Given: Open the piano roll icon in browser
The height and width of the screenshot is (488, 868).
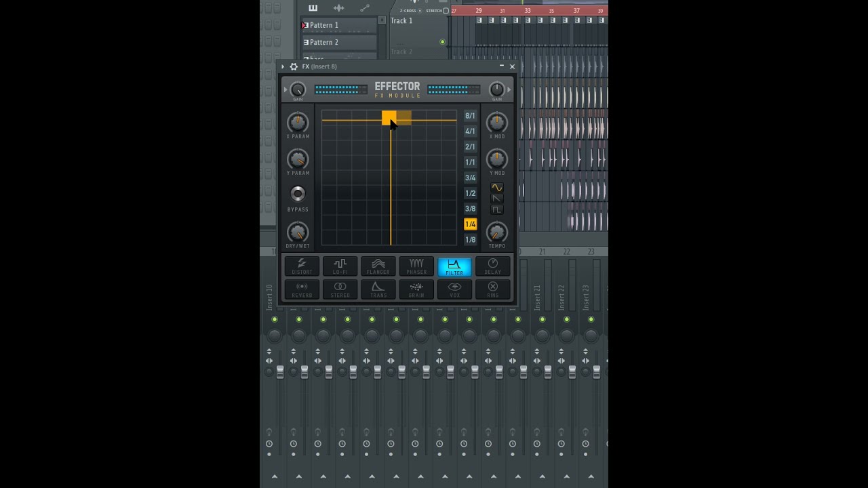Looking at the screenshot, I should coord(313,8).
